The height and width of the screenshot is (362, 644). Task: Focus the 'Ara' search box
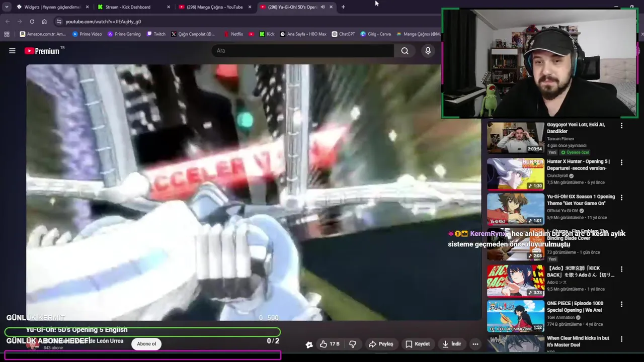[303, 51]
